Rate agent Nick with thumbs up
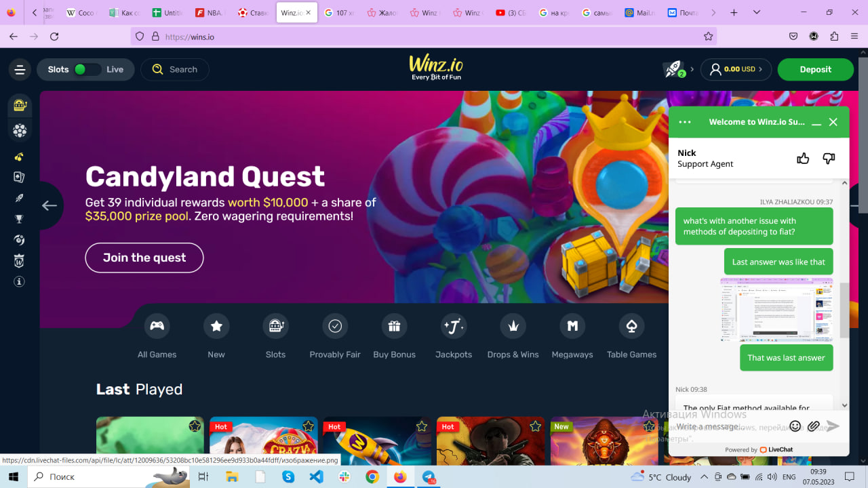Image resolution: width=868 pixels, height=488 pixels. point(803,159)
